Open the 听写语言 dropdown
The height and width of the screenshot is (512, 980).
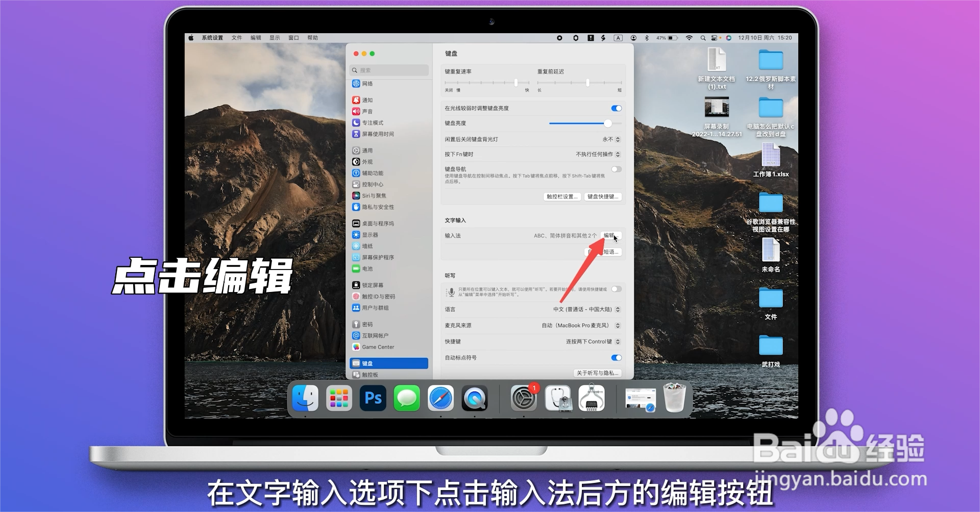tap(616, 309)
